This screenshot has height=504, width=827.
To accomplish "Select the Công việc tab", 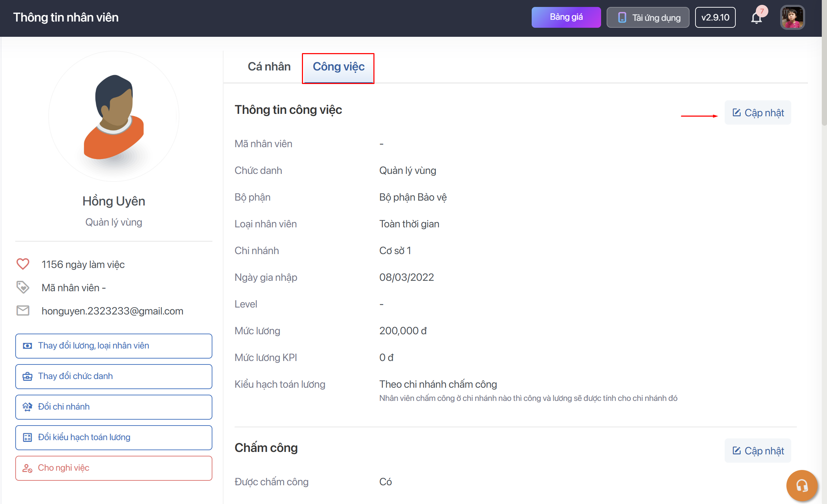I will (338, 67).
